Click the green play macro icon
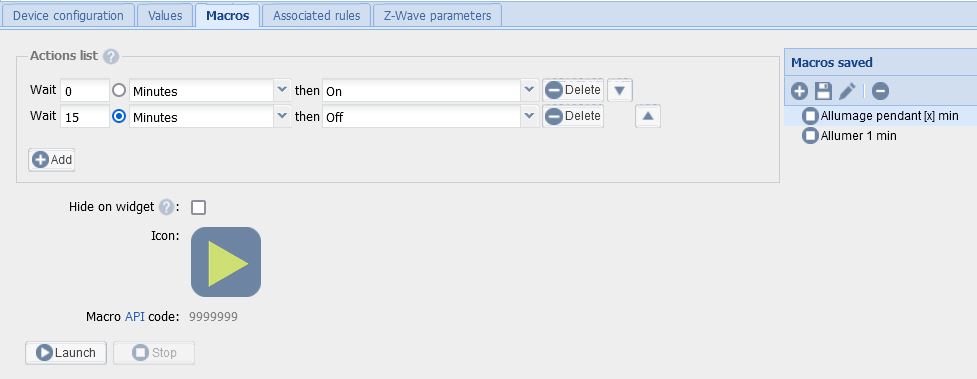977x379 pixels. point(226,262)
